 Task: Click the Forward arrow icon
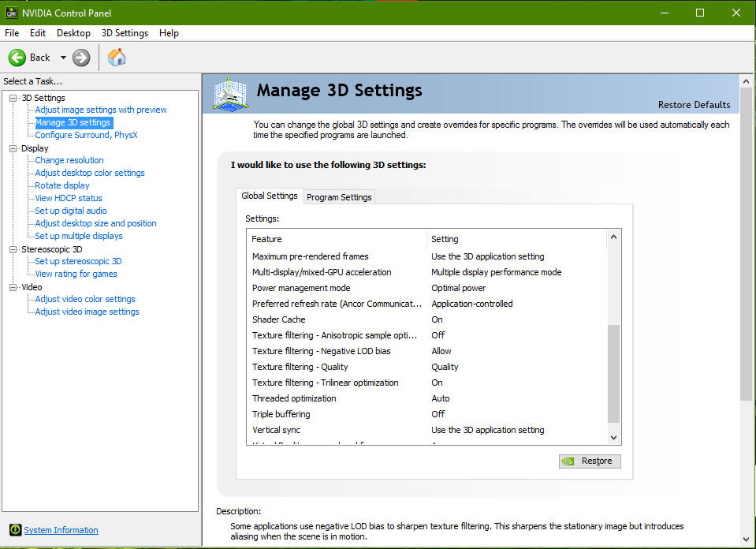coord(81,58)
